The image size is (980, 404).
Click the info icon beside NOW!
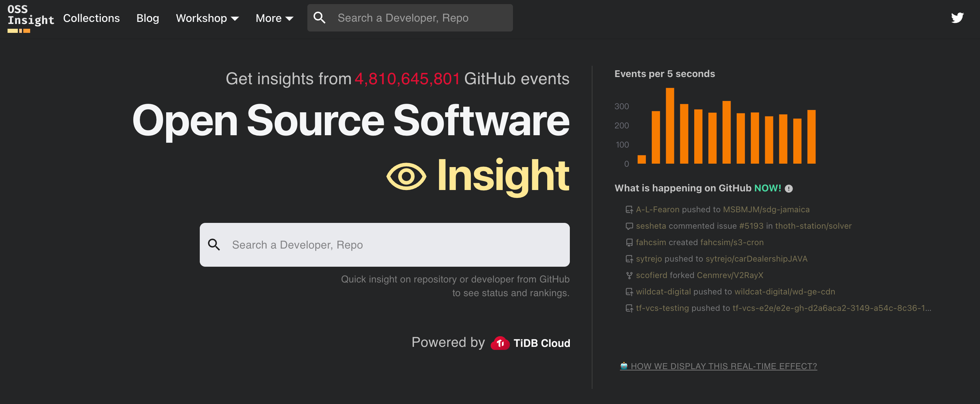(789, 189)
